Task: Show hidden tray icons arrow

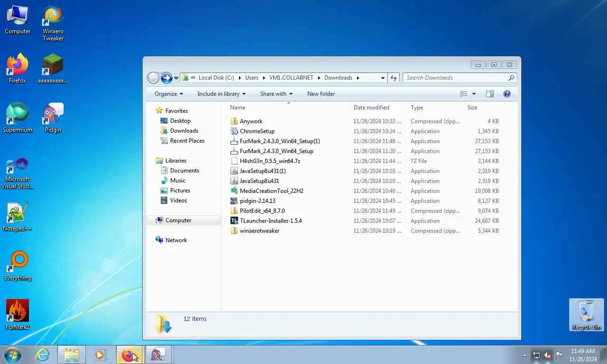Action: (524, 355)
